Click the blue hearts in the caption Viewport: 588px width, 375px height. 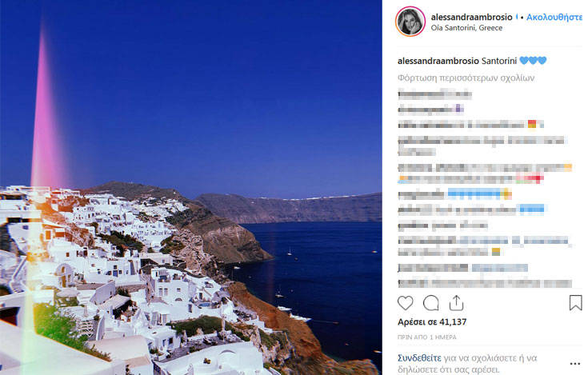pos(533,60)
